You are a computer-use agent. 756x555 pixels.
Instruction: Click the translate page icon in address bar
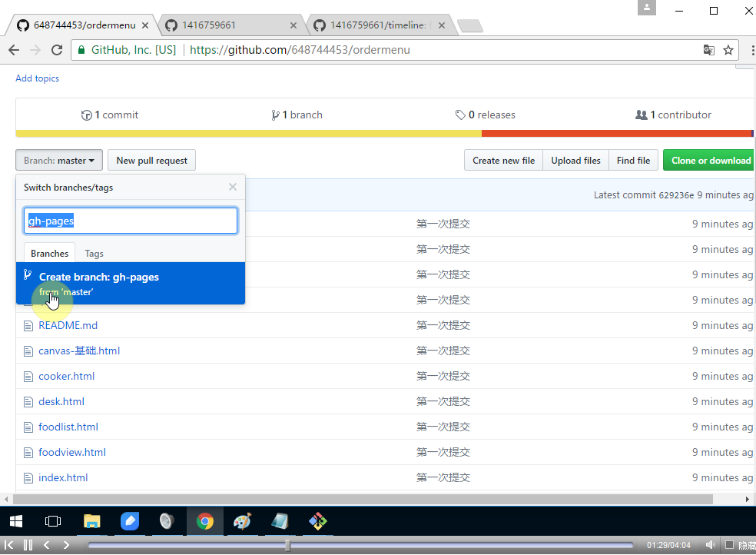point(708,50)
